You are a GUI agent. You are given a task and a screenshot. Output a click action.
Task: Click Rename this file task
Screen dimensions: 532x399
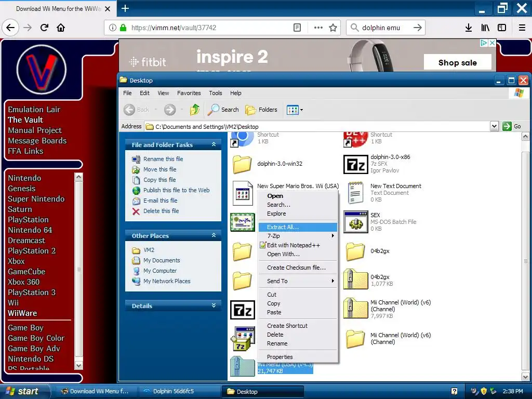tap(163, 159)
